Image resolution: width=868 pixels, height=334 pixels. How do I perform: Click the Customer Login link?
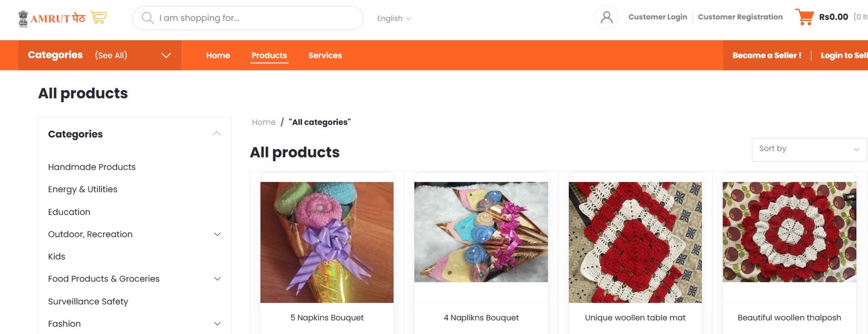click(x=658, y=17)
